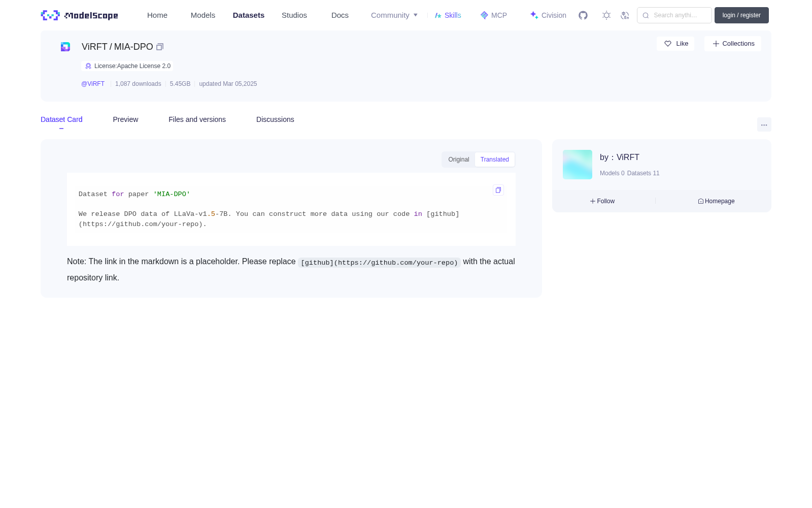Open the @ViRFT profile link
The height and width of the screenshot is (508, 812).
pos(93,84)
